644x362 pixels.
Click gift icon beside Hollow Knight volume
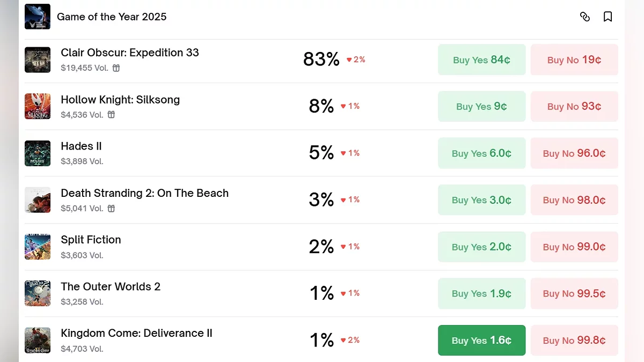(x=111, y=115)
